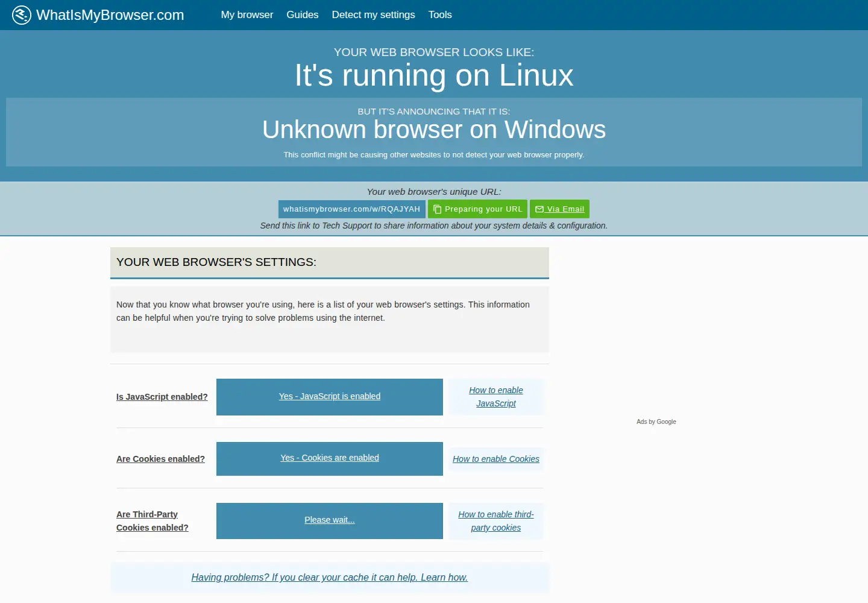
Task: Click the envelope icon on Via Email
Action: [539, 209]
